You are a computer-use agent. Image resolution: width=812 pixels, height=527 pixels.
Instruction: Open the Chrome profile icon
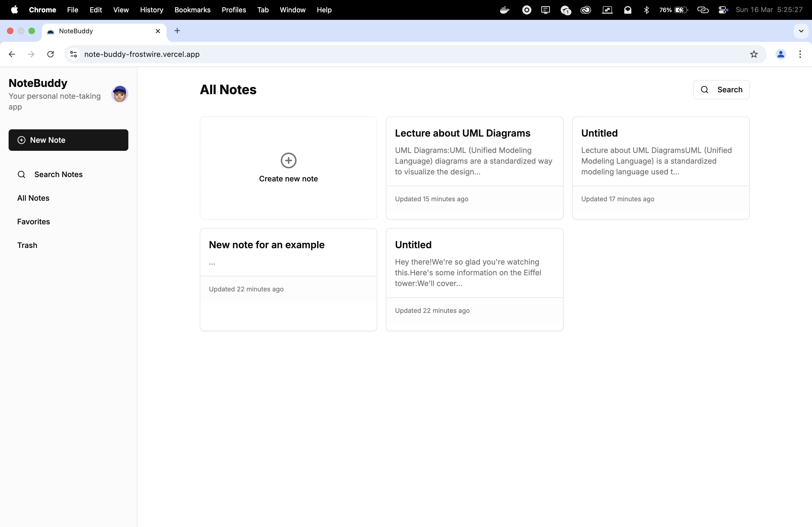coord(781,54)
